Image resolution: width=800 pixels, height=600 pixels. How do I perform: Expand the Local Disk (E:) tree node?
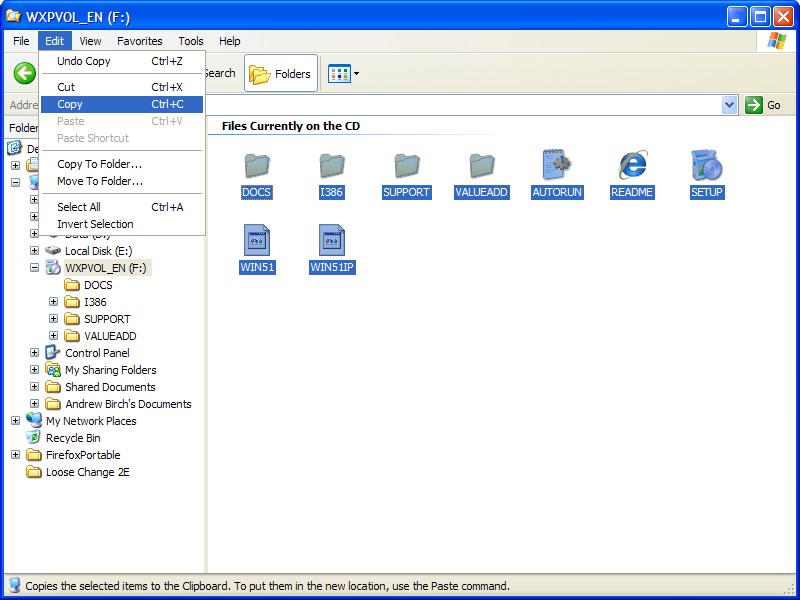coord(34,251)
